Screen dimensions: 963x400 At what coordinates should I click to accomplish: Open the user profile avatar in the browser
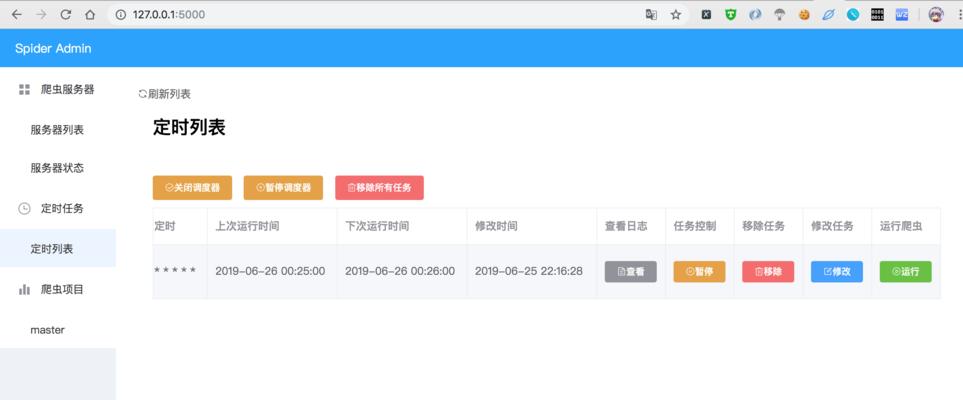(936, 15)
